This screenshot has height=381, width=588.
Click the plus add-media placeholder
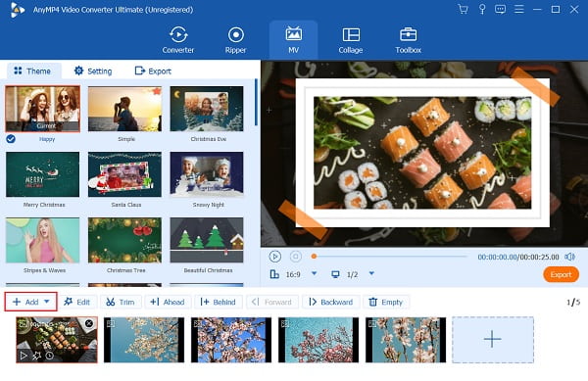tap(492, 340)
